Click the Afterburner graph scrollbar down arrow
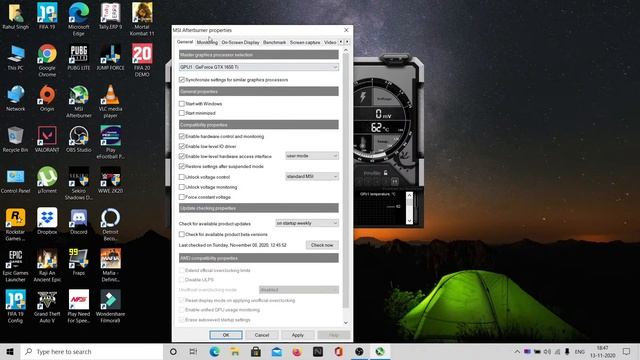This screenshot has height=360, width=640. [409, 221]
